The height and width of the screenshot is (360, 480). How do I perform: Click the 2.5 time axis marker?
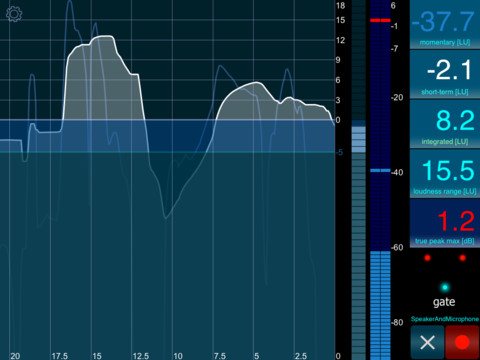tap(301, 356)
